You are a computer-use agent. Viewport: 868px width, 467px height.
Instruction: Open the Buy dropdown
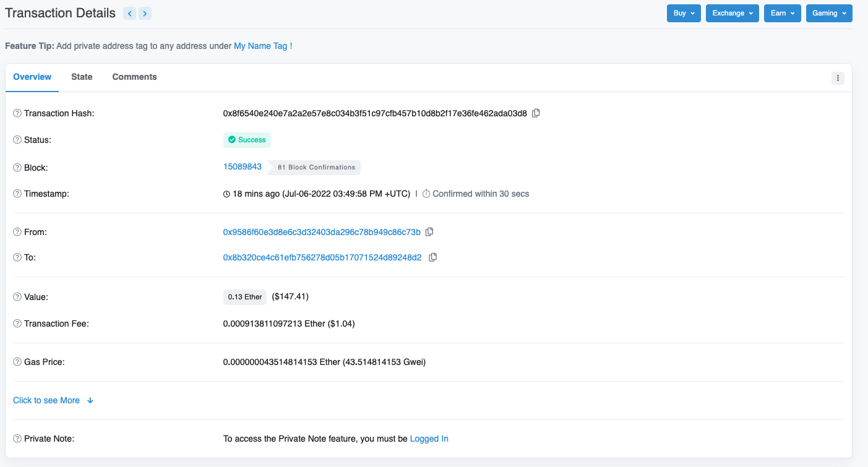click(x=684, y=14)
